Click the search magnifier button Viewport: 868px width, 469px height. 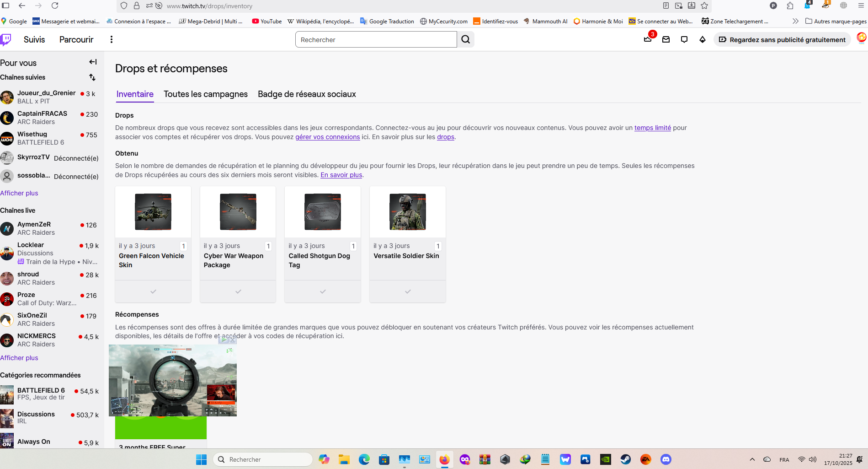point(465,39)
